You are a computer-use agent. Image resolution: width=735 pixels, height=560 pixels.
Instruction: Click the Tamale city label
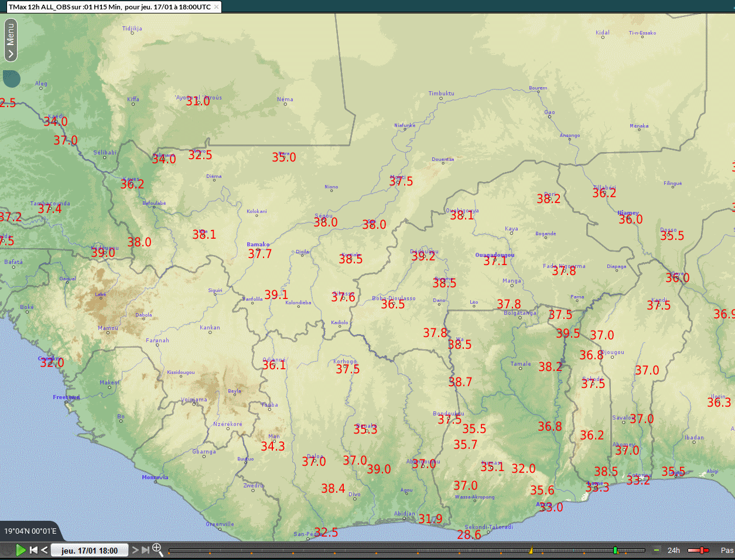(521, 364)
